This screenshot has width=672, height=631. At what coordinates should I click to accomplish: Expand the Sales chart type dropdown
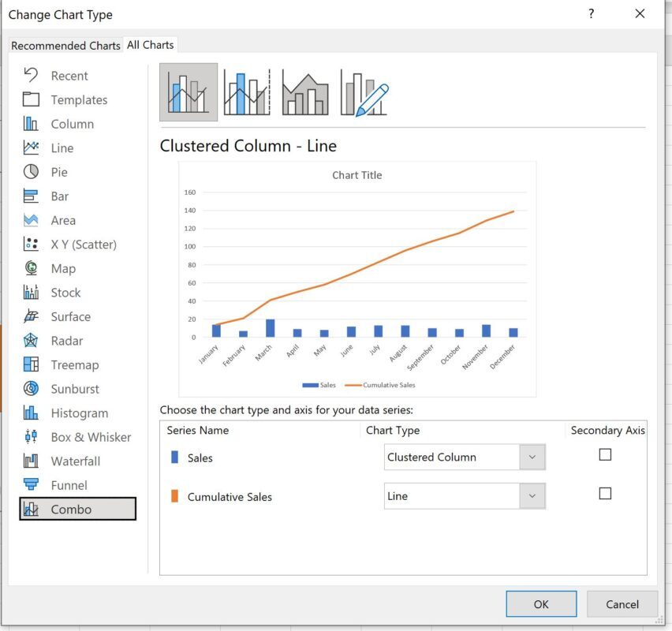(532, 457)
